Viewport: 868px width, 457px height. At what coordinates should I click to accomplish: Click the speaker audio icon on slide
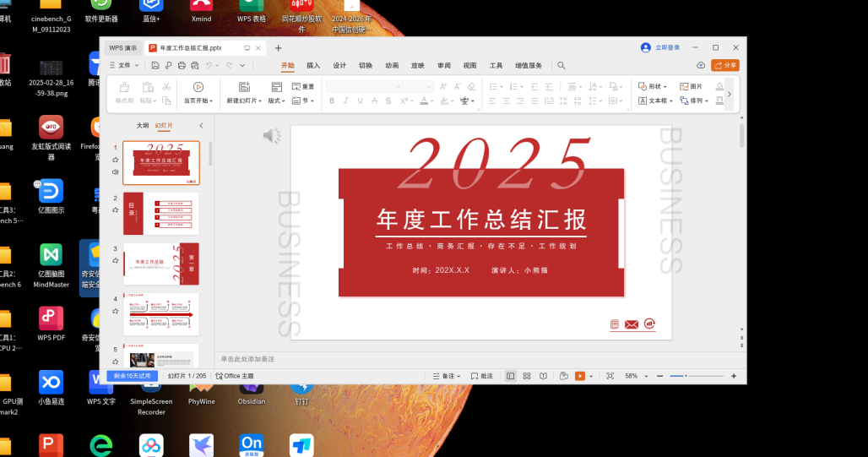271,136
